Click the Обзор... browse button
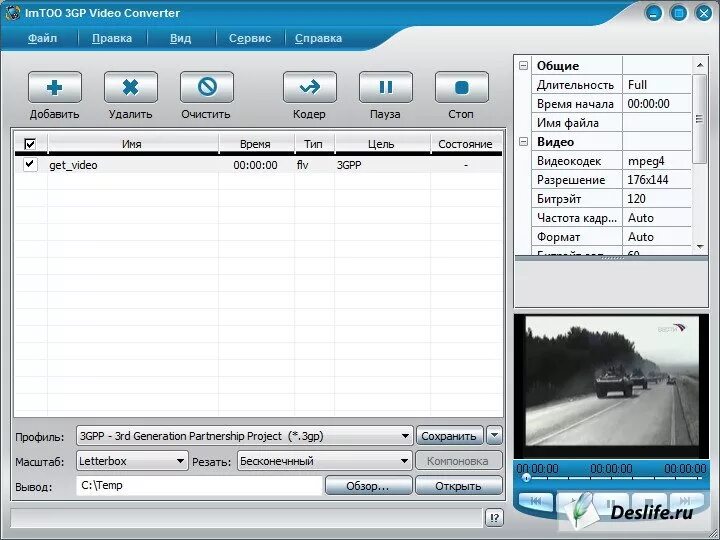The image size is (720, 540). tap(368, 486)
